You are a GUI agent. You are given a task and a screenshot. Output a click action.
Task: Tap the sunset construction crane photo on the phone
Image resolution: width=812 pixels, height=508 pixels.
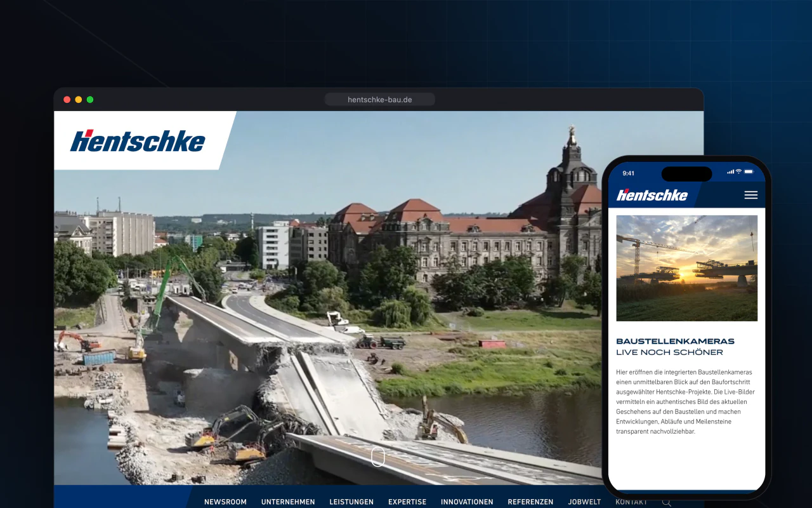point(687,268)
